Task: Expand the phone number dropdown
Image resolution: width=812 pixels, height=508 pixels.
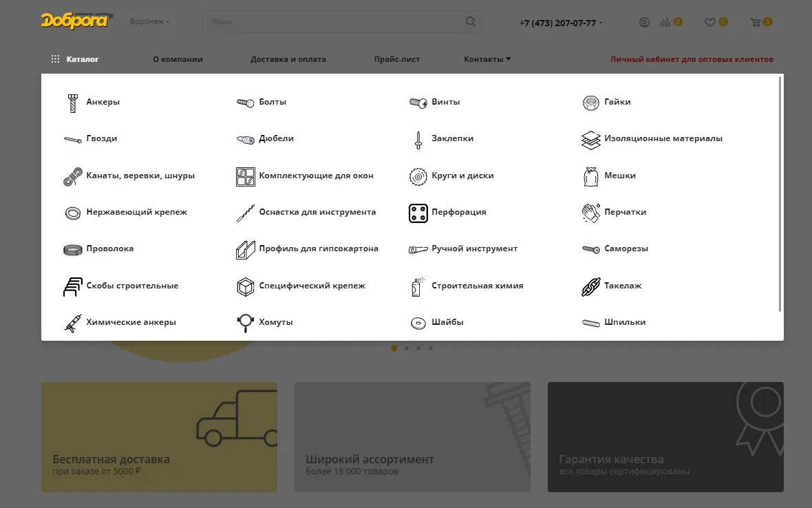Action: (x=561, y=23)
